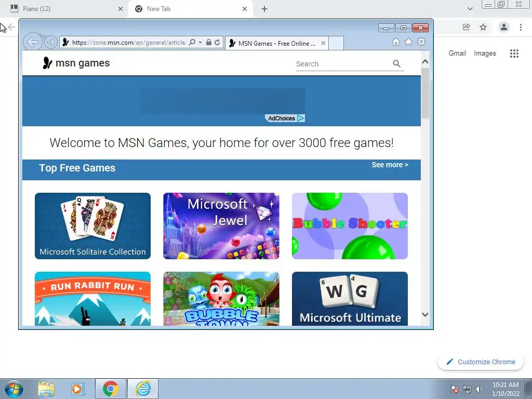
Task: Open the Gmail link in Chrome
Action: point(457,54)
